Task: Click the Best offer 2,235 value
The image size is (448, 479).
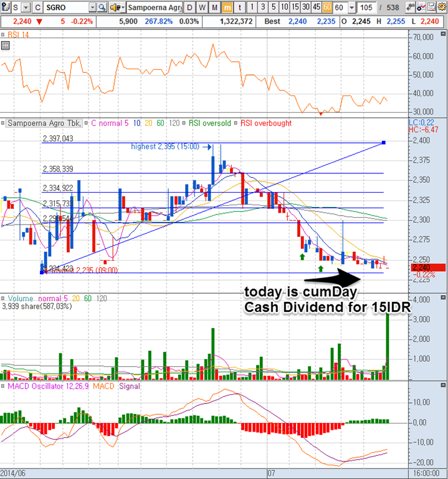Action: (326, 21)
